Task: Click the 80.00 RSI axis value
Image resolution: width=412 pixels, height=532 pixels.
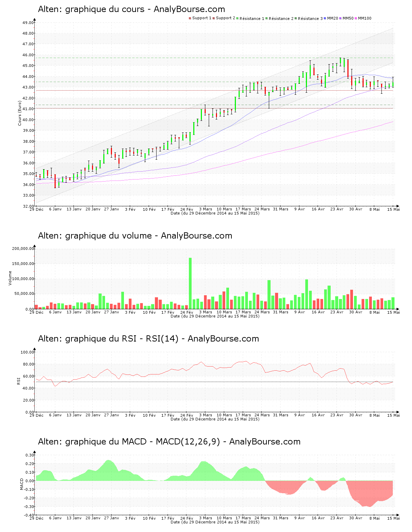Action: click(28, 364)
